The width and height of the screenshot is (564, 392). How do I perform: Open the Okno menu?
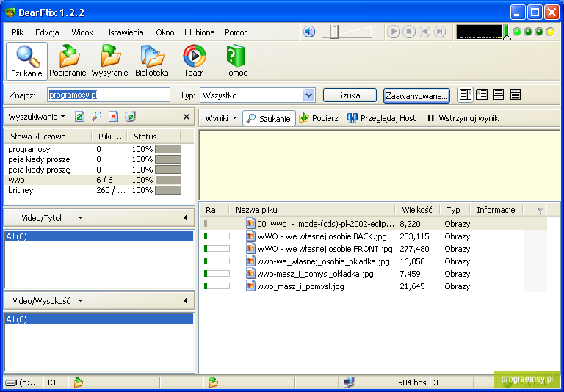click(x=165, y=32)
